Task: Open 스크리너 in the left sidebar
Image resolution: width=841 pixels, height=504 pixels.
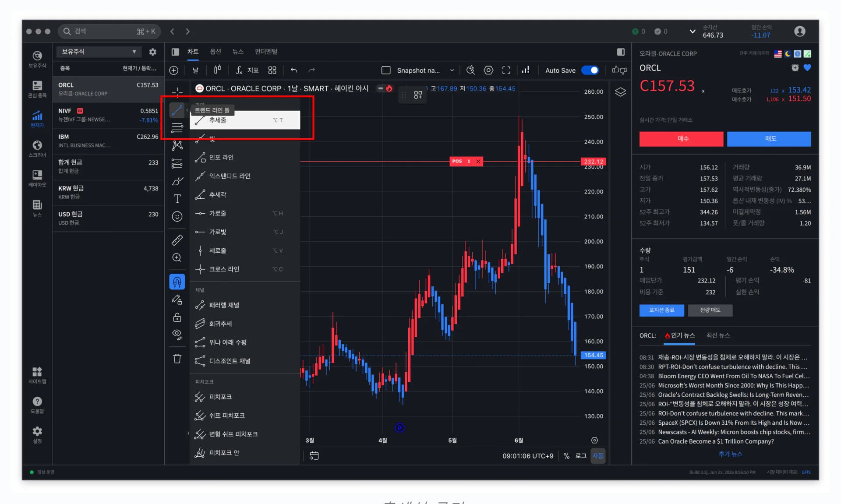Action: click(37, 148)
